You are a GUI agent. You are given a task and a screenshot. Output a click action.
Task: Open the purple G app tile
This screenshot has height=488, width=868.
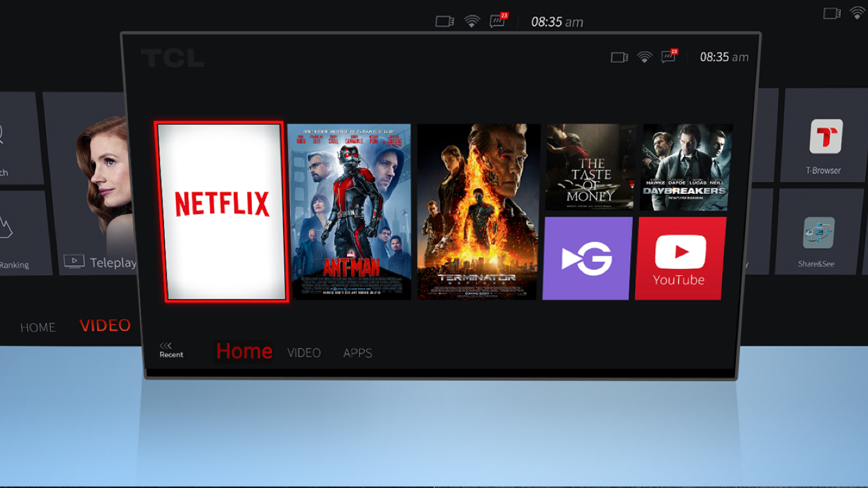point(588,259)
